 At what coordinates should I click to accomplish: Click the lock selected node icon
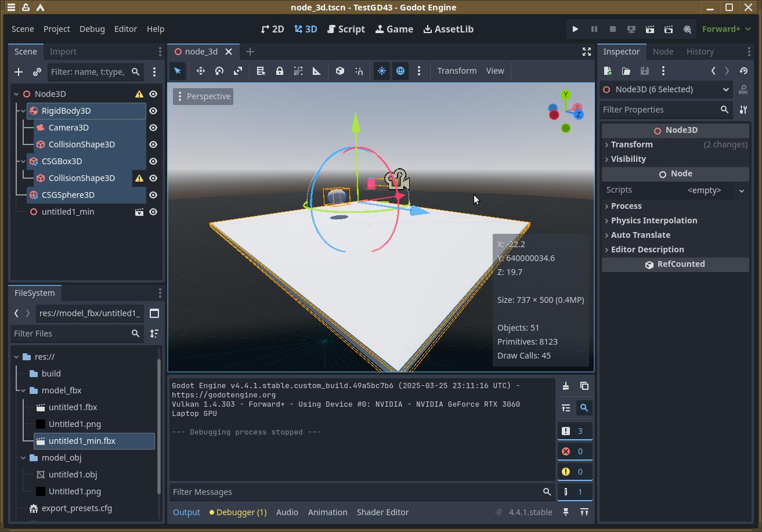click(280, 71)
